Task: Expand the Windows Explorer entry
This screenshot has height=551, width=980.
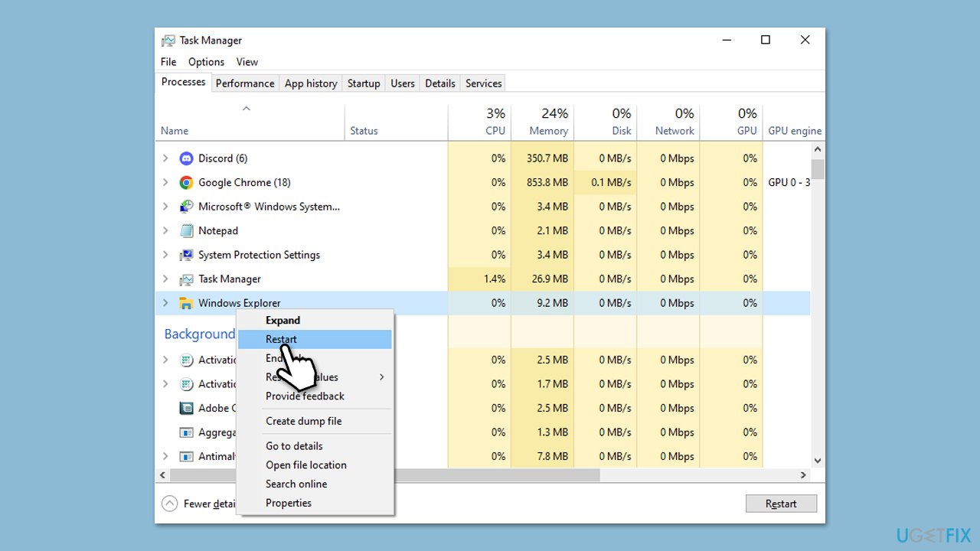Action: (165, 303)
